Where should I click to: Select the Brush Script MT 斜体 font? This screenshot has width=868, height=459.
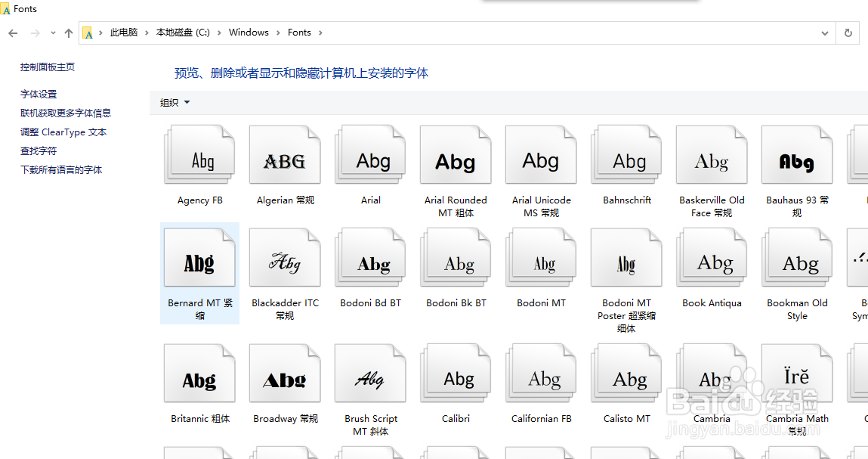(x=370, y=374)
